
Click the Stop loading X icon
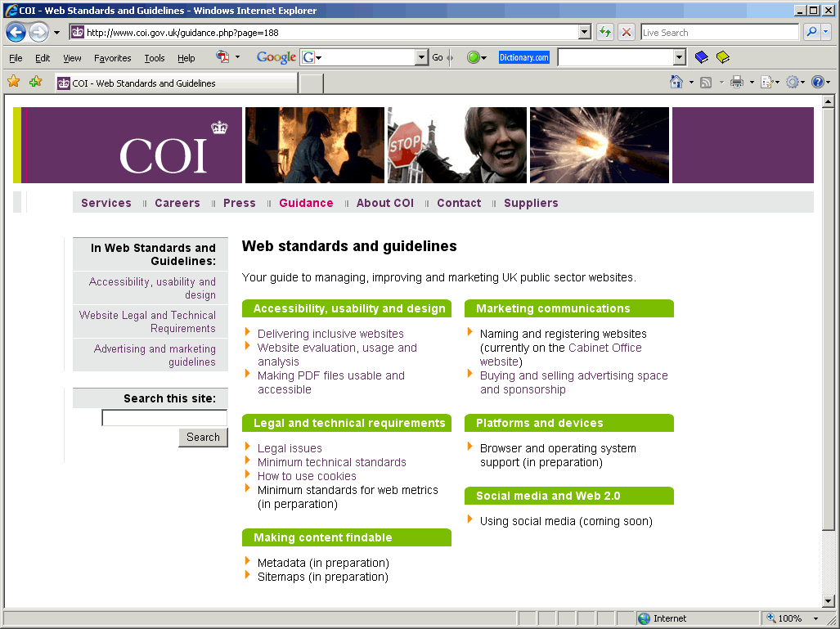click(x=626, y=32)
